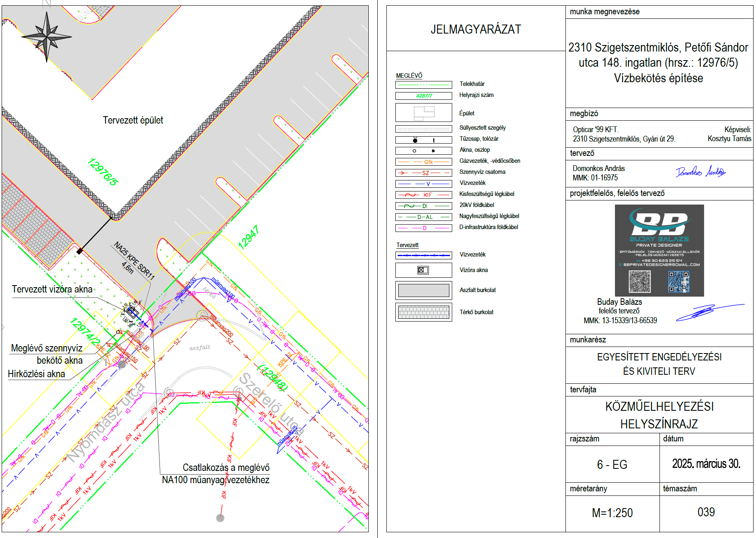This screenshot has height=538, width=756.
Task: Click the blue QR code
Action: click(678, 281)
